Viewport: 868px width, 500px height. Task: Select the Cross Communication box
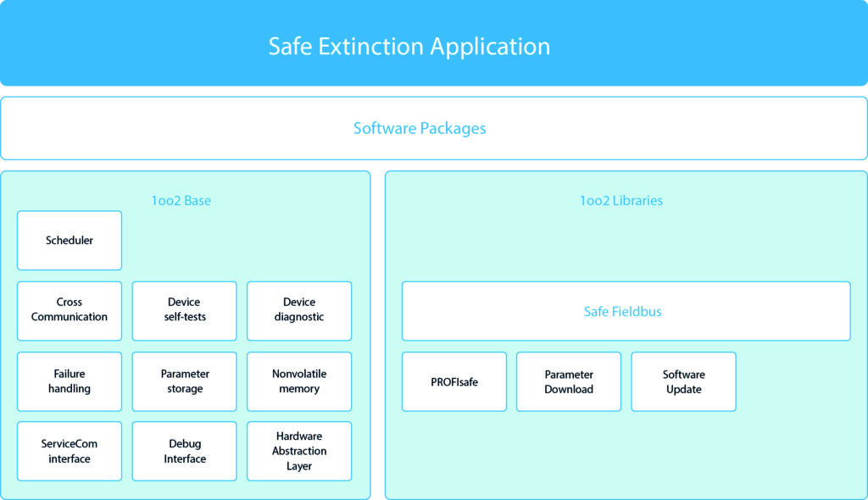pos(70,310)
